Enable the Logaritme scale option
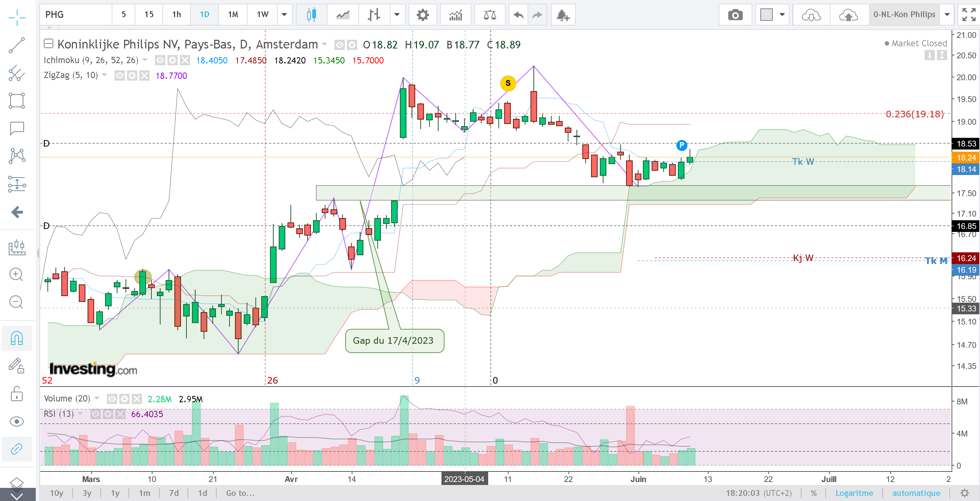Viewport: 980px width, 501px height. pyautogui.click(x=854, y=493)
